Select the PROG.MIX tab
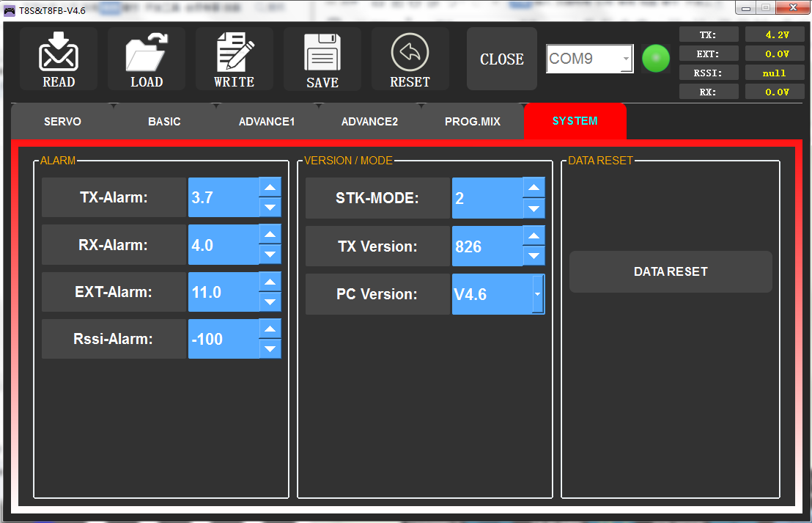 472,121
